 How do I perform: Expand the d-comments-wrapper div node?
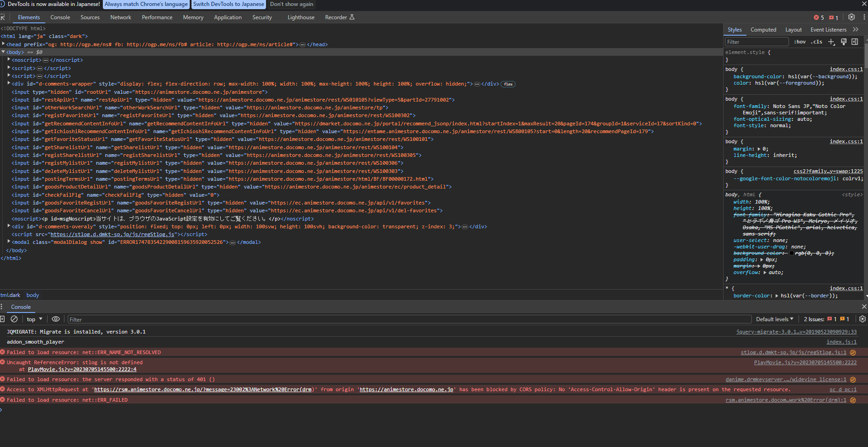[9, 83]
